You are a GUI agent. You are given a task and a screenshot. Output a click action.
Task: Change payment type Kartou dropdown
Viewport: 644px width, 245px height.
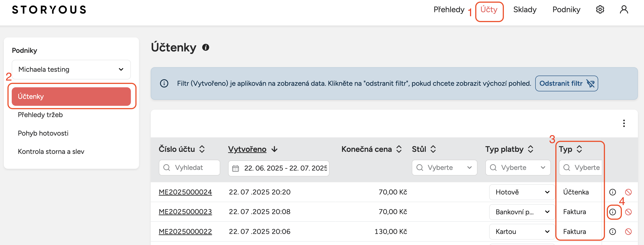[522, 231]
